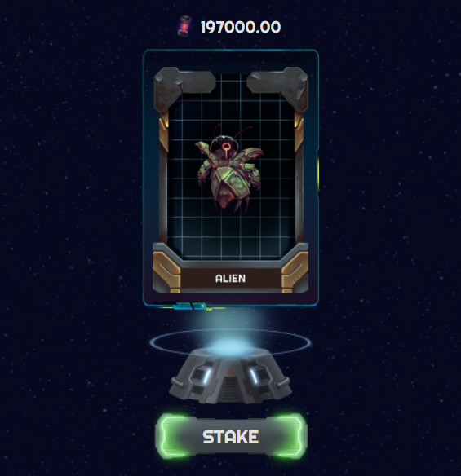Click the top-right metal corner bracket of card

click(278, 85)
